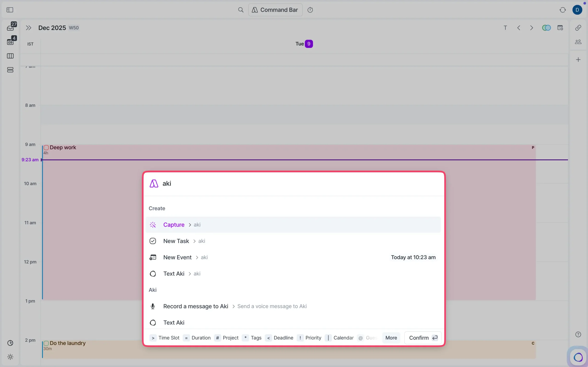
Task: Toggle the left sidebar with the panel icon
Action: click(10, 10)
